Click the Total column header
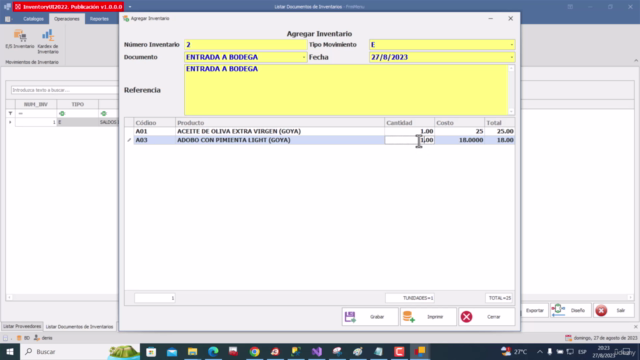Screen dimensions: 640x360 point(500,122)
